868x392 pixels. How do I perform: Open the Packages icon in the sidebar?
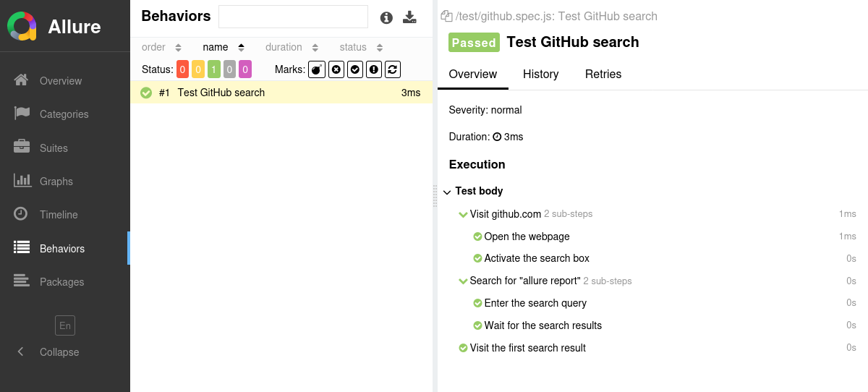(x=22, y=281)
